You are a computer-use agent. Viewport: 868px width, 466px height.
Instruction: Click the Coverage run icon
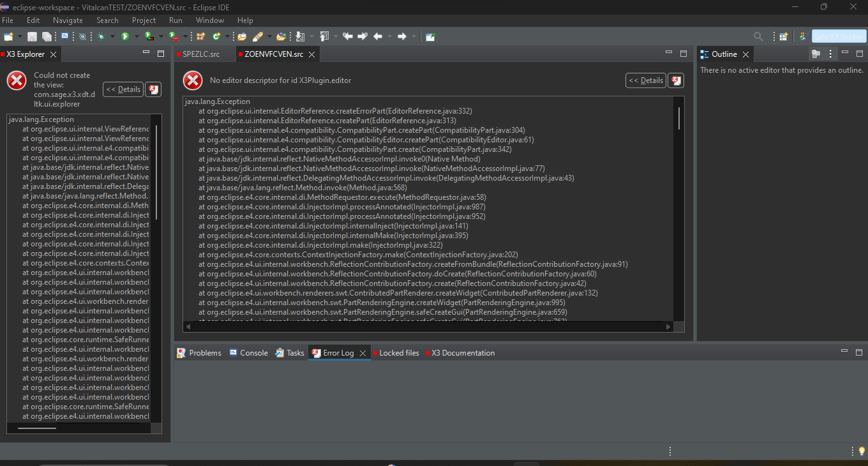[x=149, y=36]
